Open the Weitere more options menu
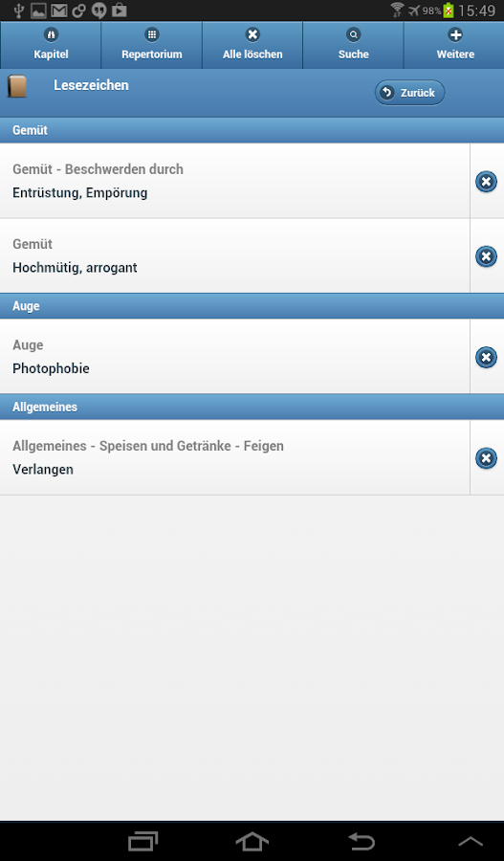The image size is (504, 861). [454, 45]
